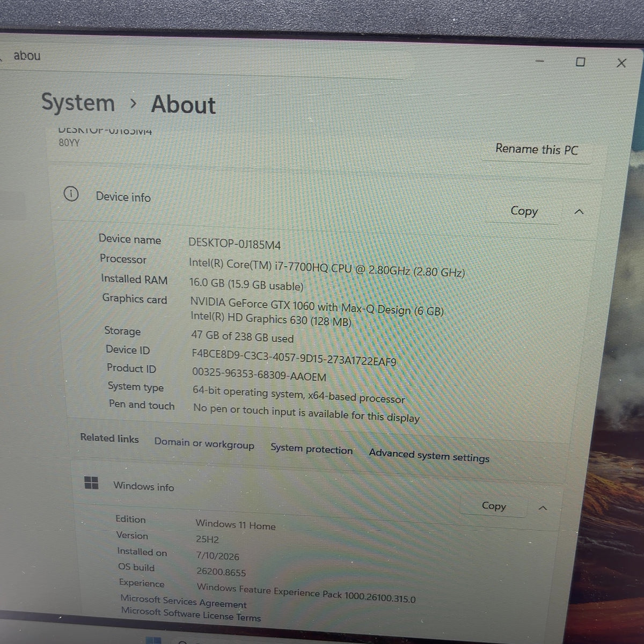This screenshot has height=644, width=644.
Task: Select the Windows 11 Home edition value
Action: (x=236, y=525)
